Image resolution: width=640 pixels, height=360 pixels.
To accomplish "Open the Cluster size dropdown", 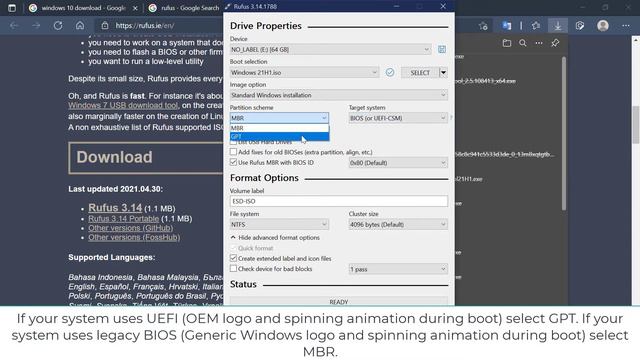I will 398,224.
